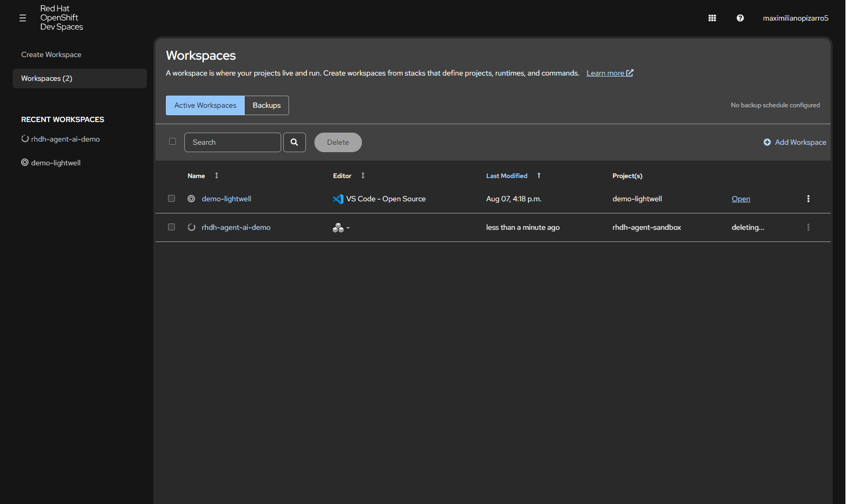The height and width of the screenshot is (504, 856).
Task: Open the maximilianopizarro5 user menu
Action: 795,18
